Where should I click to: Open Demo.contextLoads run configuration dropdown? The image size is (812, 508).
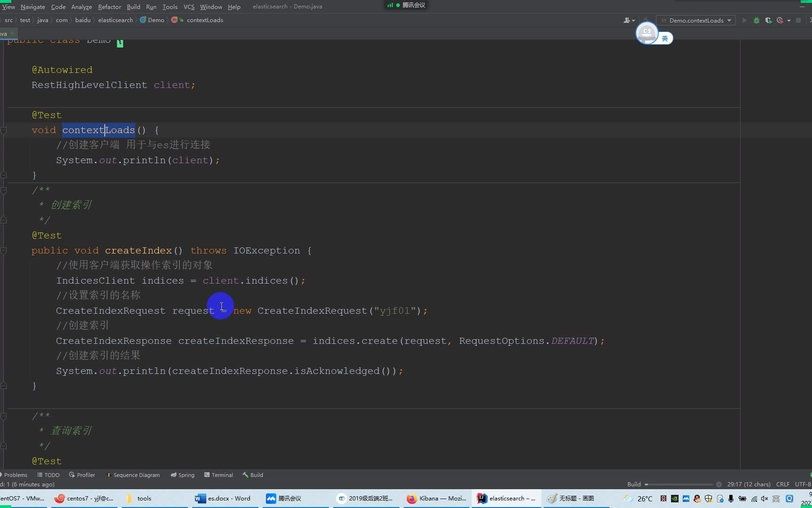click(x=696, y=20)
